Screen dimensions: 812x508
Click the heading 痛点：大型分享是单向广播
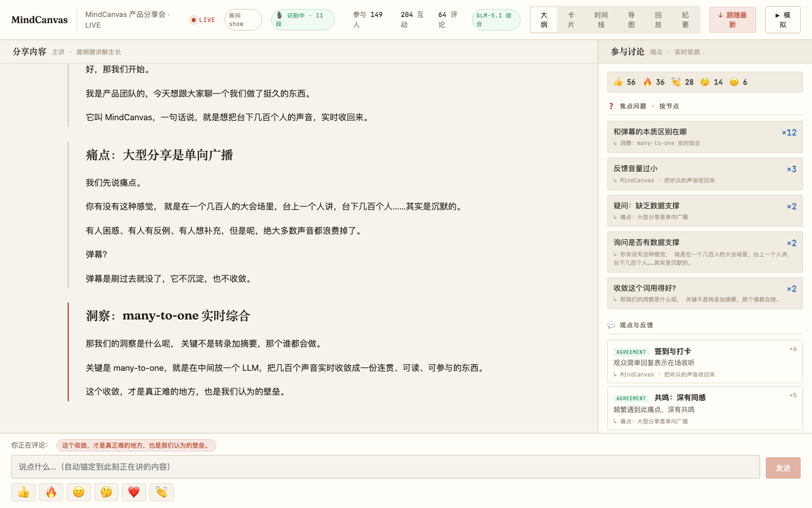tap(160, 155)
